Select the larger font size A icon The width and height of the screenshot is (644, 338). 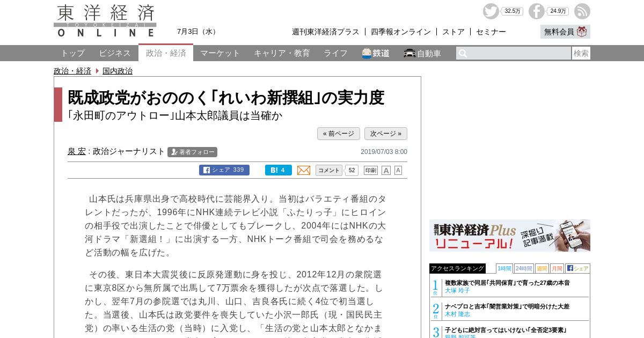(x=386, y=170)
